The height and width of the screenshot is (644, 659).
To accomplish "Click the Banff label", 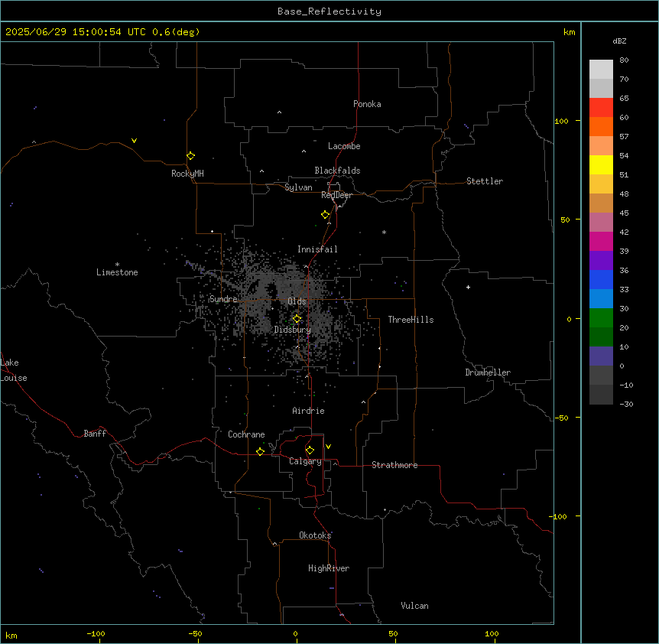I will tap(95, 434).
